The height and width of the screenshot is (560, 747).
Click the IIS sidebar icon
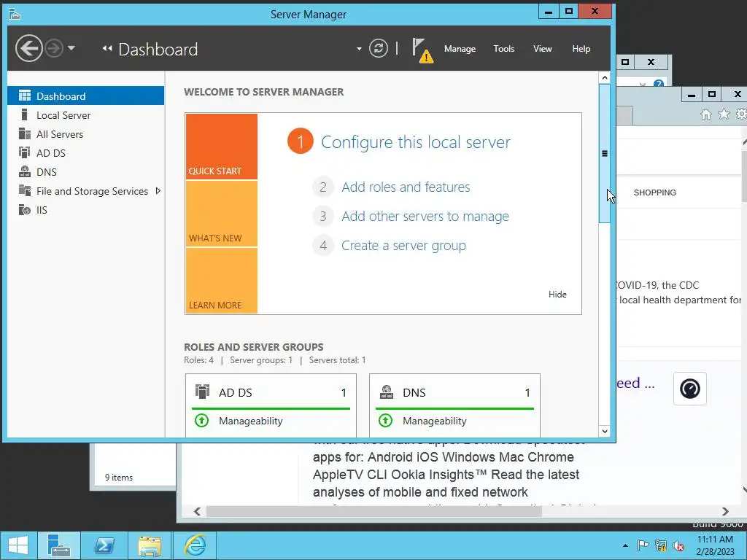pyautogui.click(x=24, y=209)
